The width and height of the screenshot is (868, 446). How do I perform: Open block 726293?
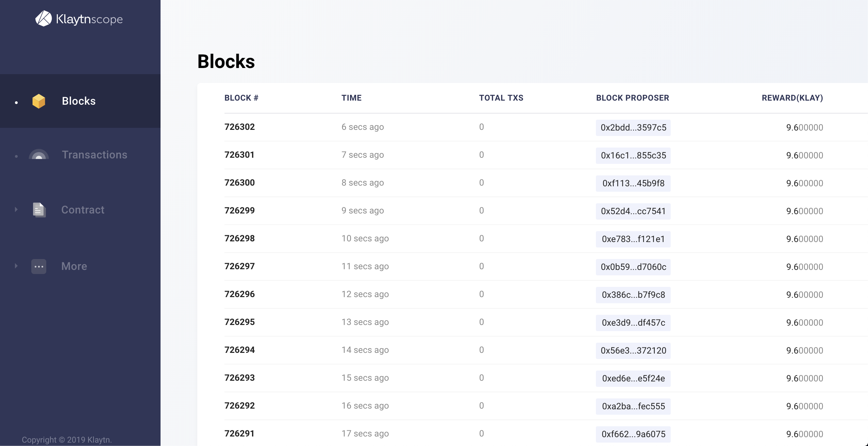click(x=239, y=378)
